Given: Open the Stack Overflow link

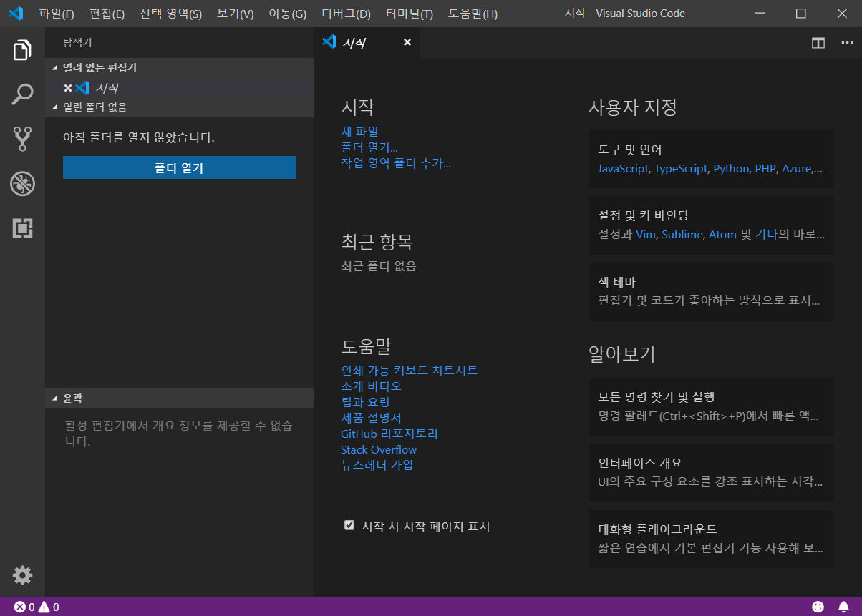Looking at the screenshot, I should [379, 449].
